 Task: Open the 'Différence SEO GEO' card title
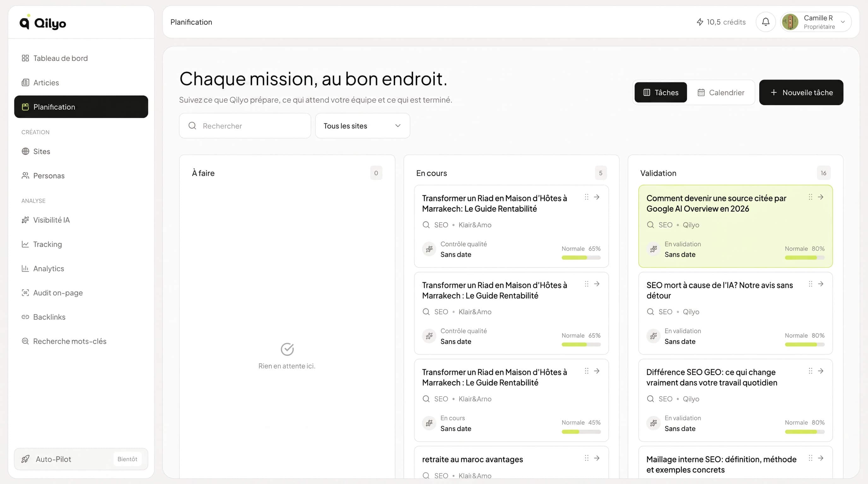click(x=712, y=377)
